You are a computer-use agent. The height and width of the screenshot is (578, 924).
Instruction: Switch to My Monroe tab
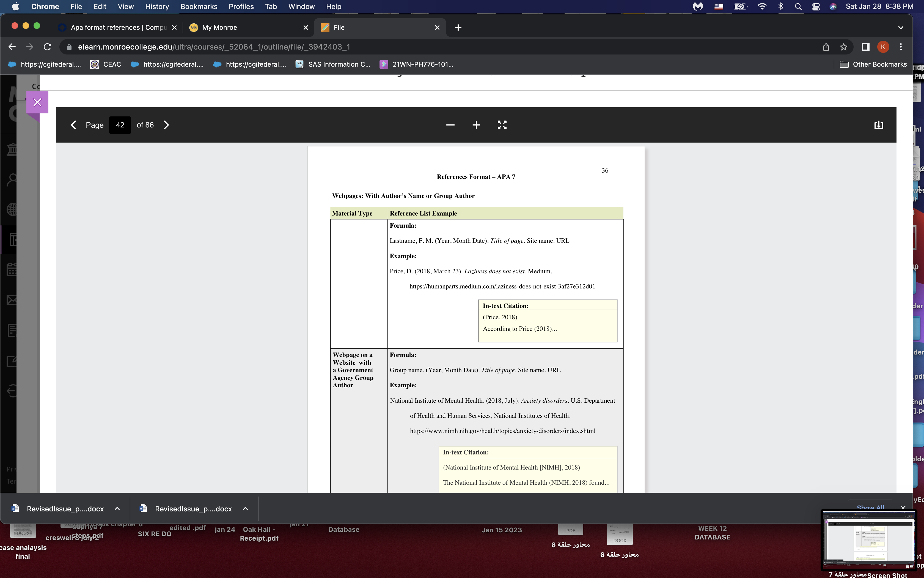[244, 28]
